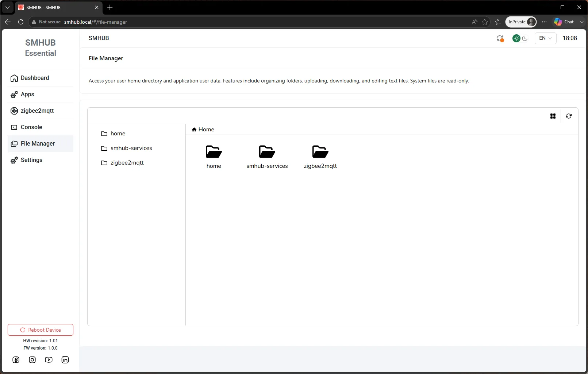Open Settings from the sidebar
The width and height of the screenshot is (588, 374).
(x=40, y=160)
